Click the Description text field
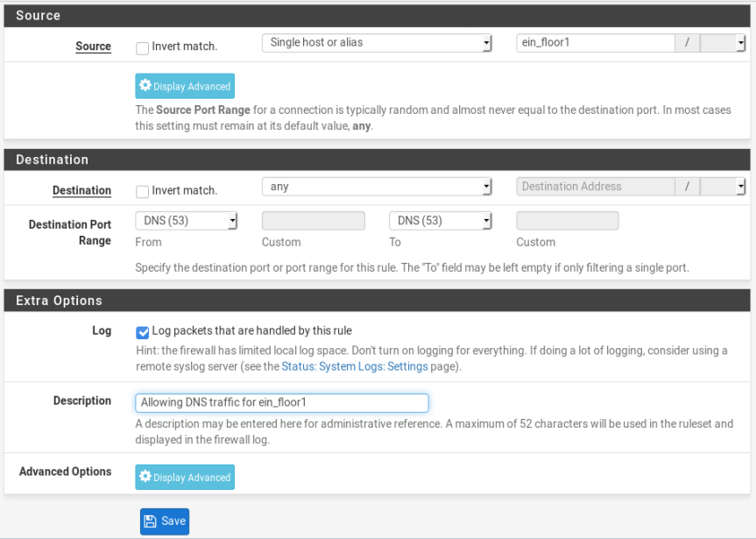The height and width of the screenshot is (539, 756). [x=282, y=403]
